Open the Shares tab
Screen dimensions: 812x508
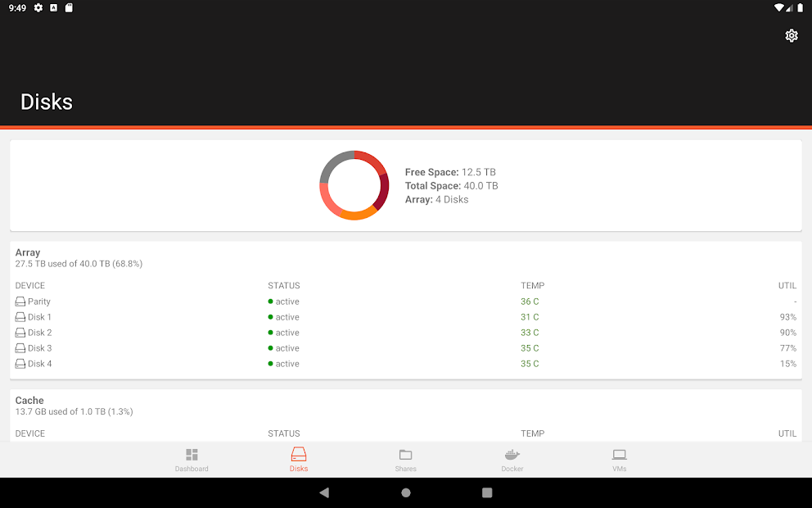tap(405, 460)
